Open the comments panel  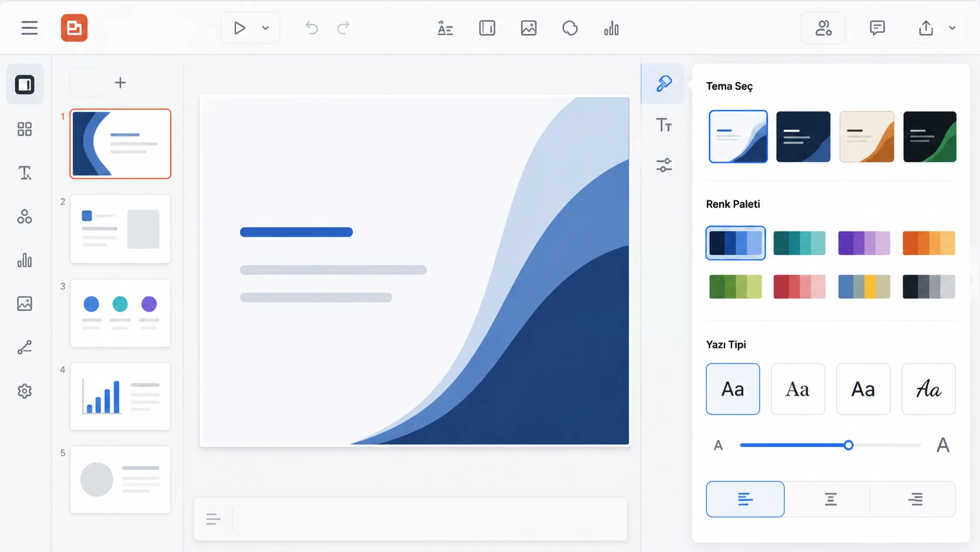pos(877,28)
